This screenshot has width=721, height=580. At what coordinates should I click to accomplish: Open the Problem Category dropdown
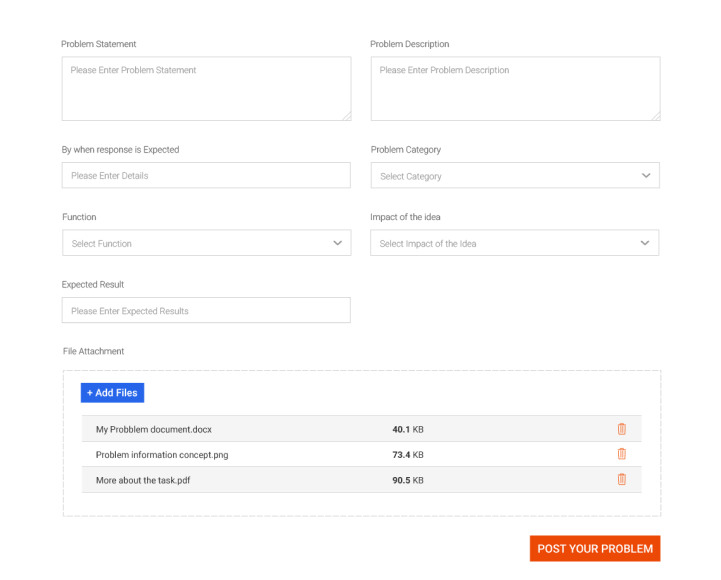(514, 176)
